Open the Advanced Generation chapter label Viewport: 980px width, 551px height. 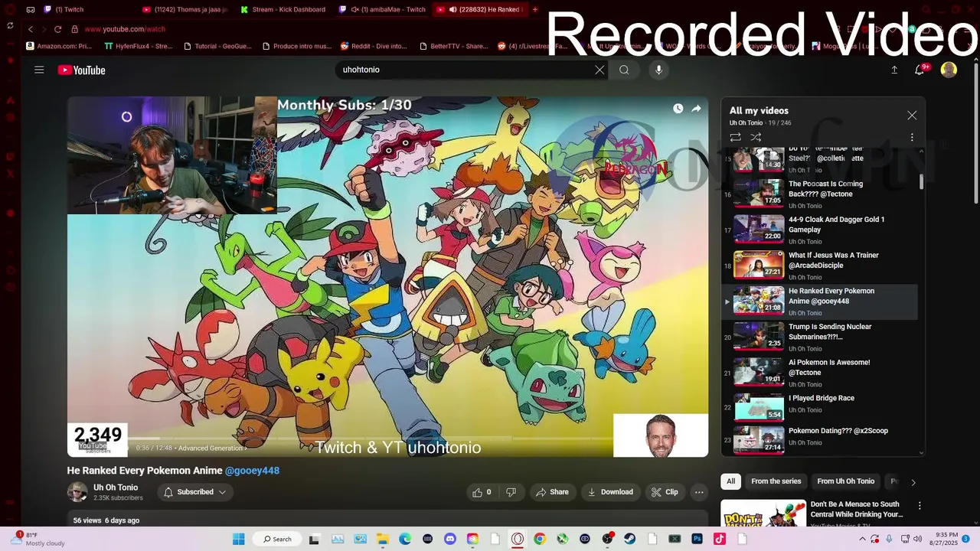click(x=212, y=448)
